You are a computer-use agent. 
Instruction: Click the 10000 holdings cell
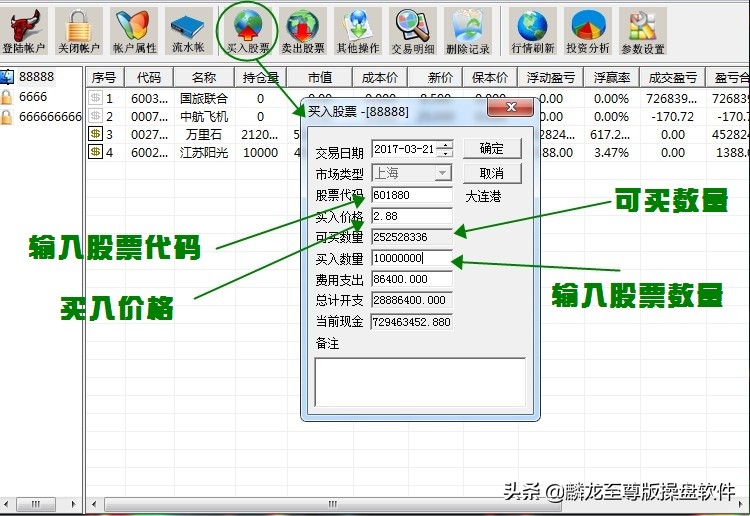pyautogui.click(x=260, y=153)
